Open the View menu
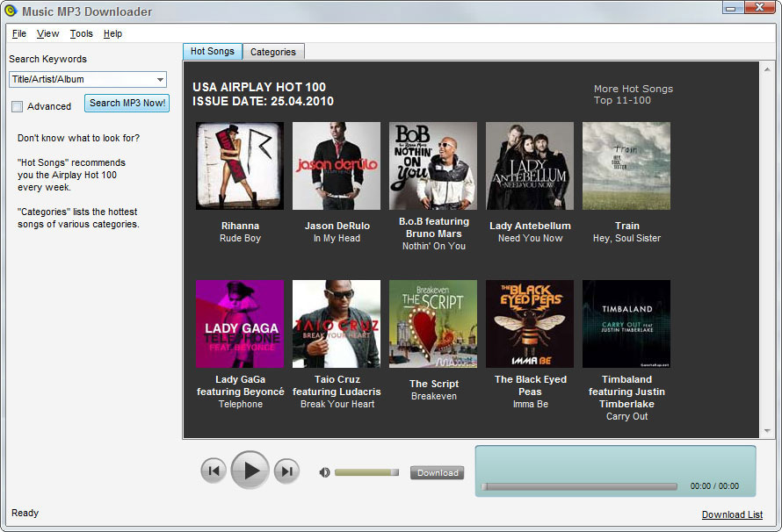The image size is (782, 532). (47, 33)
